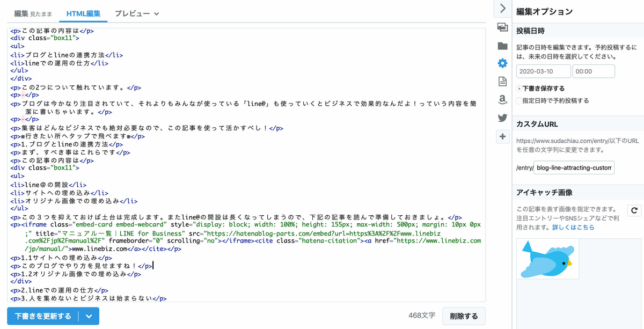Click the blue bird eyecatch thumbnail
The width and height of the screenshot is (644, 329).
coord(547,259)
